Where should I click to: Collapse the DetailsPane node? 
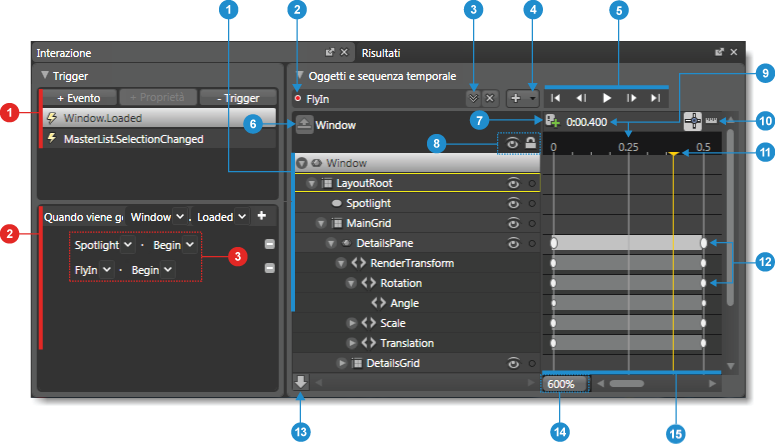(x=331, y=243)
